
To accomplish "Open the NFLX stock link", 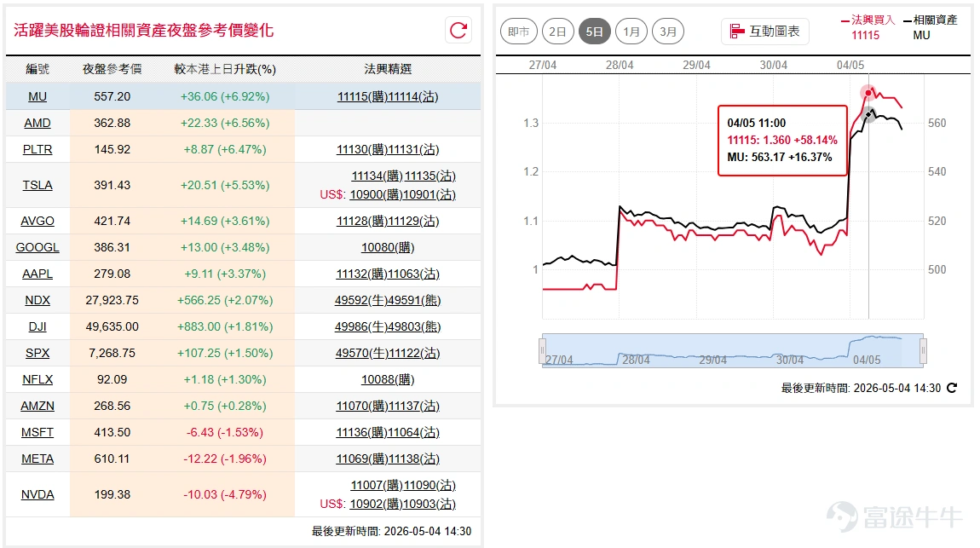I will (37, 379).
